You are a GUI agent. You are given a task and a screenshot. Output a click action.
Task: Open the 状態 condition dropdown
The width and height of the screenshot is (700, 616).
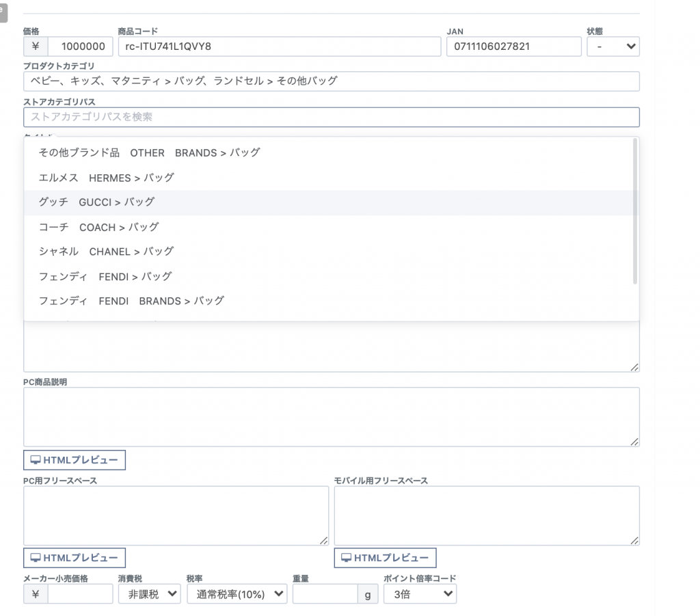(613, 46)
